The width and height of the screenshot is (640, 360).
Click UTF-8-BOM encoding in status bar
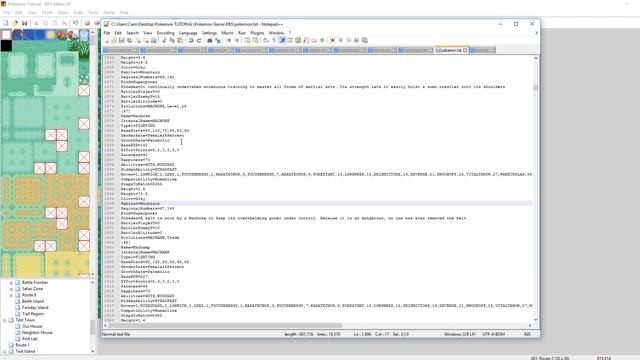tap(493, 334)
